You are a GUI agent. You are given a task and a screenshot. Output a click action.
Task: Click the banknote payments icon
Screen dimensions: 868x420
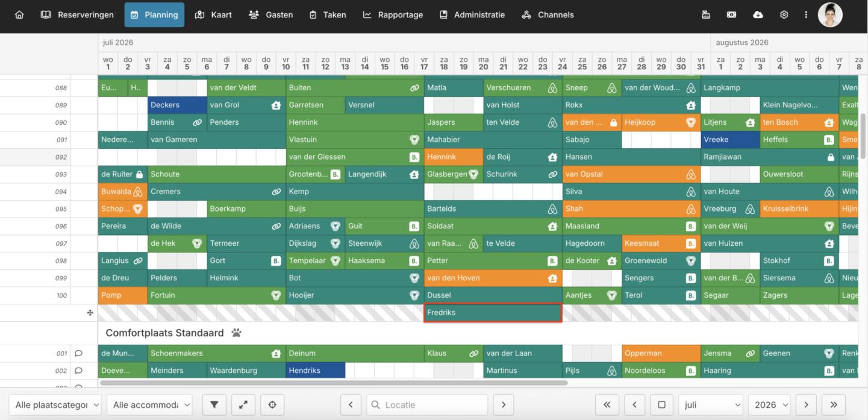tap(731, 14)
